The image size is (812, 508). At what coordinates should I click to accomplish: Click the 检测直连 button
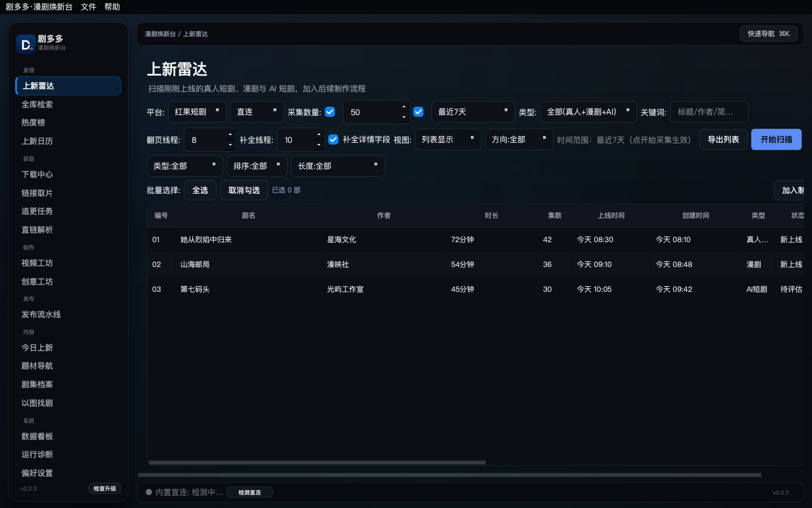coord(250,493)
